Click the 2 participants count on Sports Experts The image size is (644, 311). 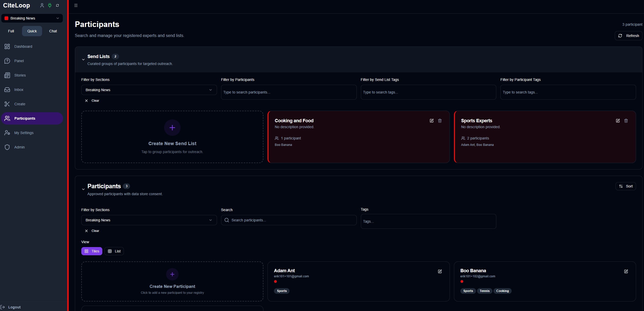pyautogui.click(x=478, y=138)
